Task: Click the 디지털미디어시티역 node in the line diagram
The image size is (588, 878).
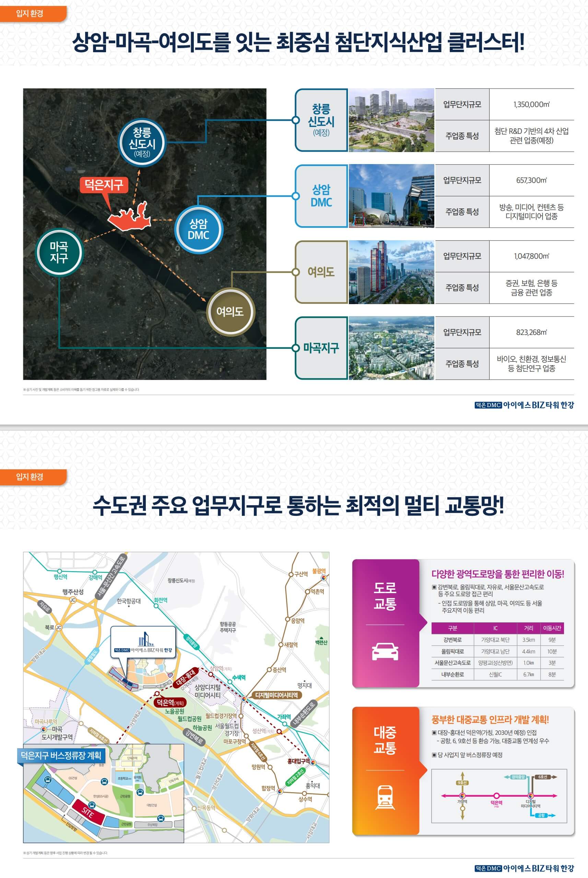Action: [x=531, y=796]
